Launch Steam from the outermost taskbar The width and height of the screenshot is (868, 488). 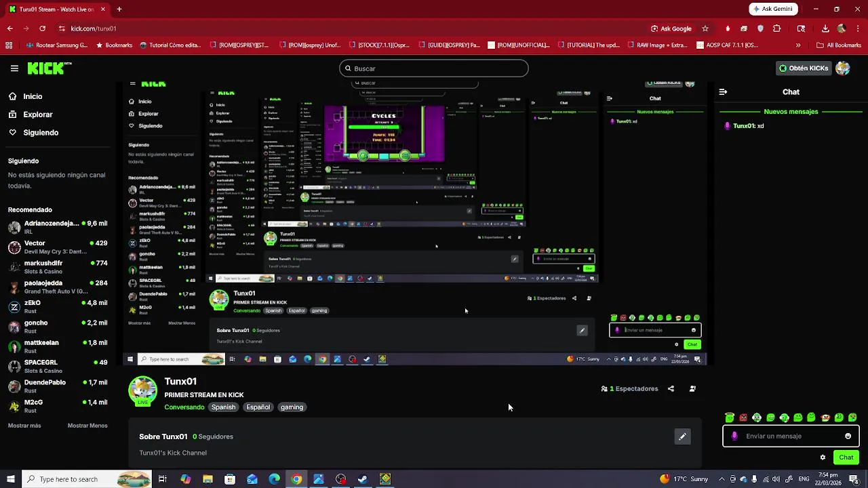click(363, 479)
